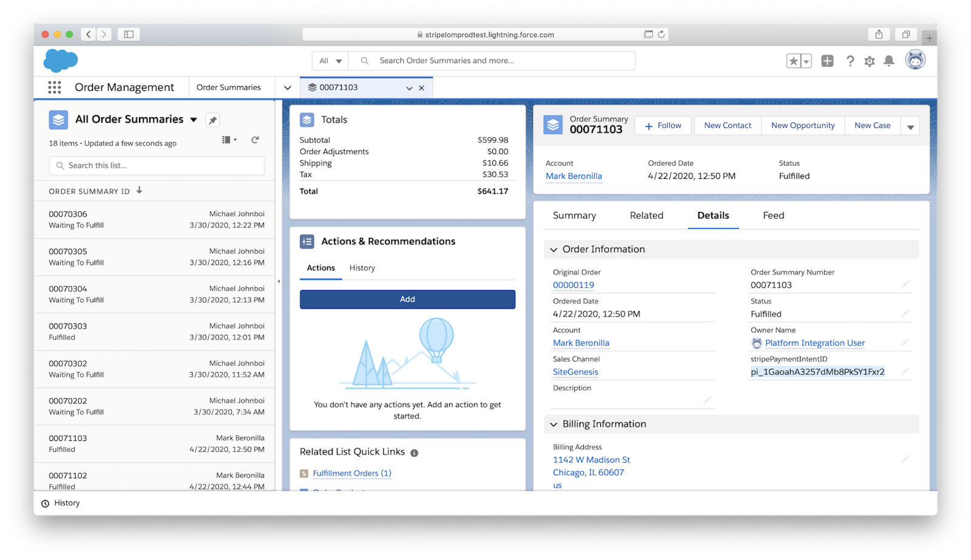Pin the All Order Summaries list view
971x560 pixels.
click(212, 120)
